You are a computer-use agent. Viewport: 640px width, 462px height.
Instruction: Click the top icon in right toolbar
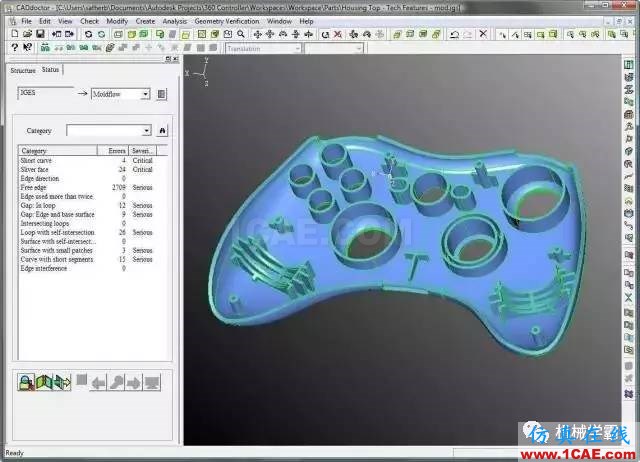click(x=629, y=64)
